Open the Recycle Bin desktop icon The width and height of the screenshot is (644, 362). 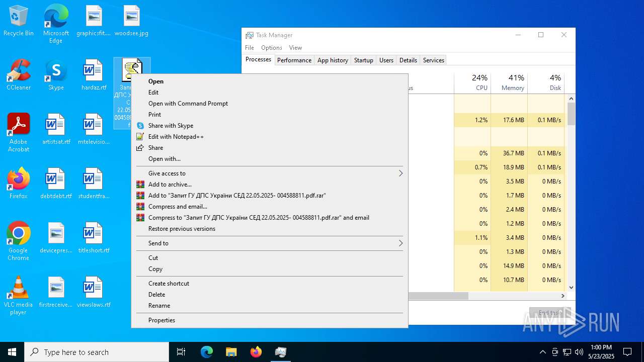(19, 21)
